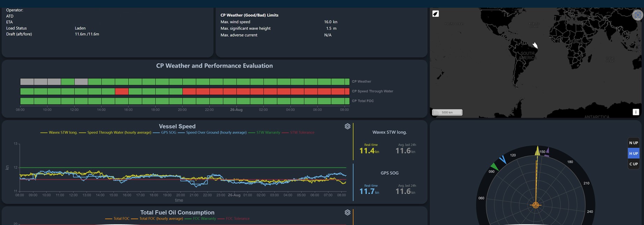Image resolution: width=644 pixels, height=225 pixels.
Task: Click the vessel locate icon on the map
Action: coord(436,14)
